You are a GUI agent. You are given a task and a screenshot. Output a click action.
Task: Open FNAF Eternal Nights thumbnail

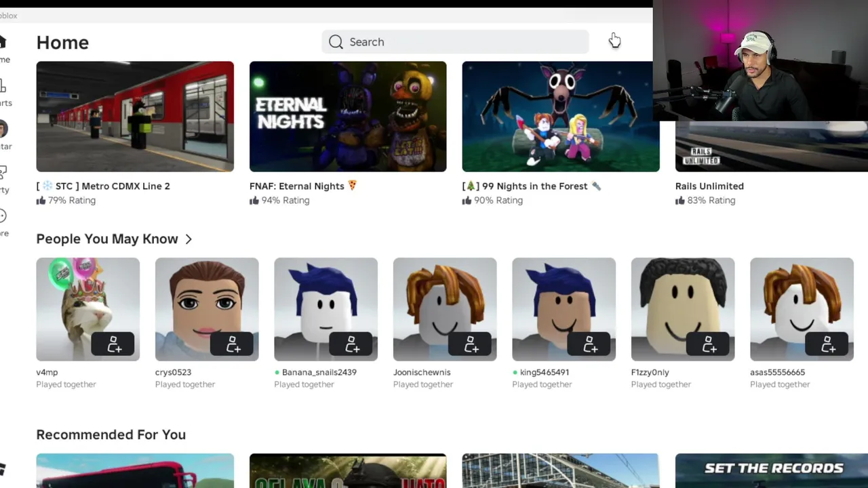tap(348, 117)
